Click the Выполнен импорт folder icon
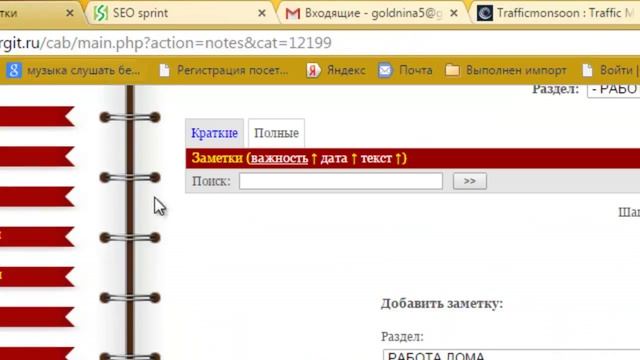This screenshot has width=640, height=360. (452, 70)
